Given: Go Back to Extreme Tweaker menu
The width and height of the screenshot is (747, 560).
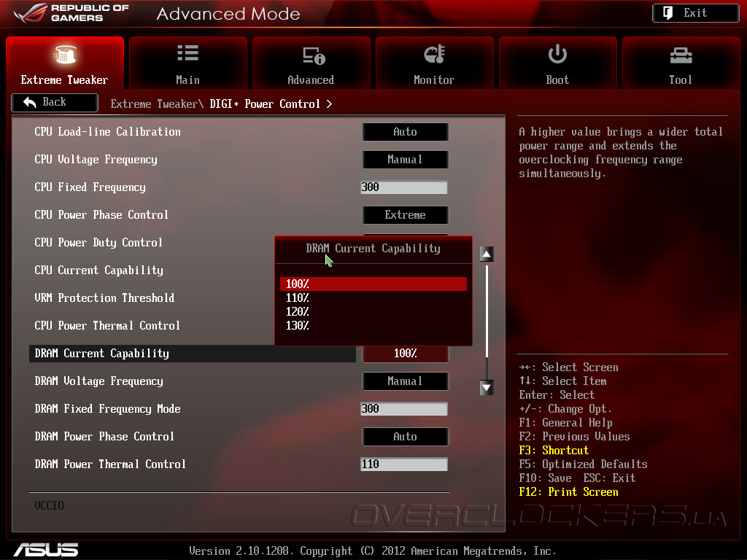Looking at the screenshot, I should click(55, 102).
